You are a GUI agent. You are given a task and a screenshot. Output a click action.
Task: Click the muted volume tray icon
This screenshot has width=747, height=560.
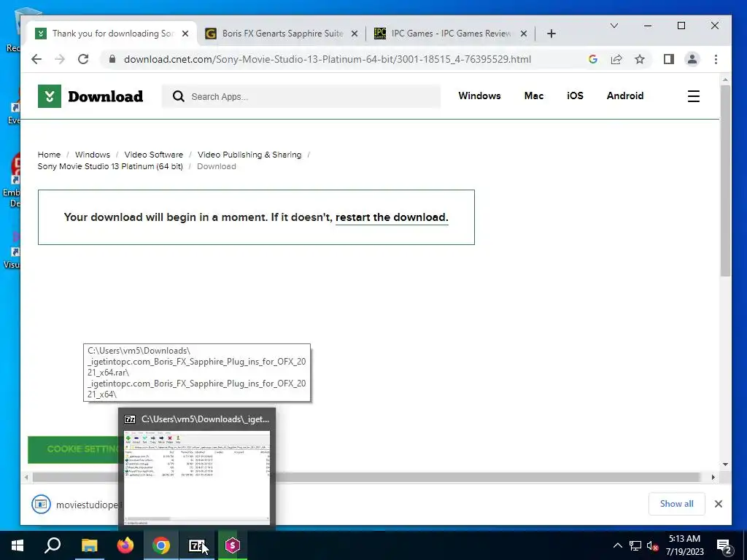pyautogui.click(x=652, y=545)
